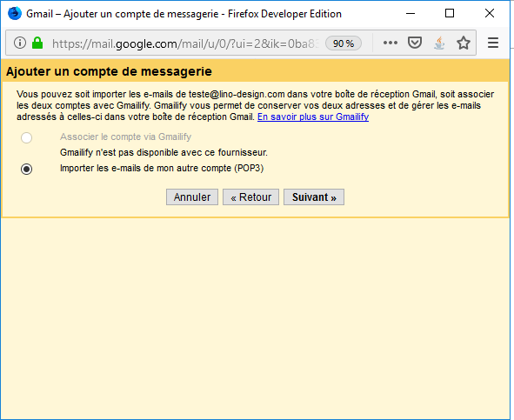514x420 pixels.
Task: Go back with the « Retour button
Action: (x=250, y=197)
